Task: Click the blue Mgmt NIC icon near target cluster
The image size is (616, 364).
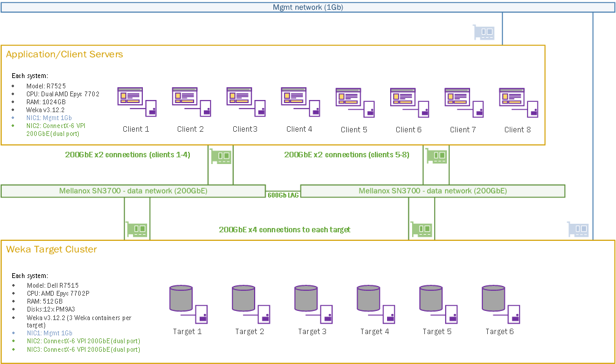Action: [578, 230]
